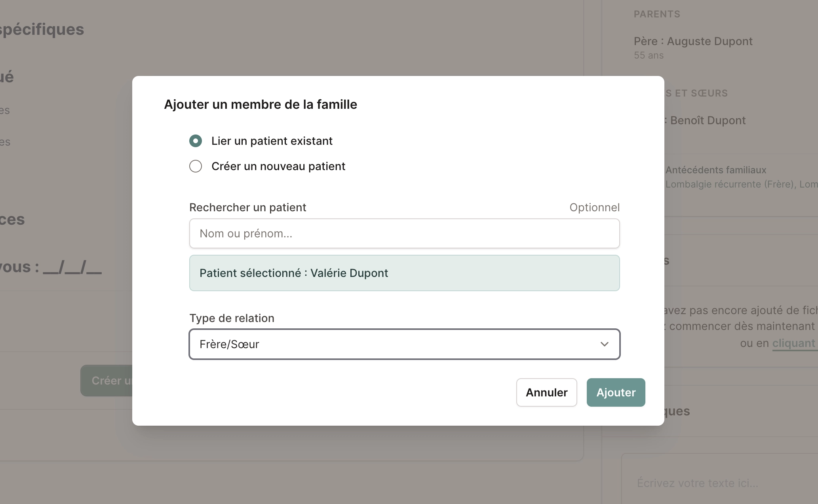
Task: Click "Père : Auguste Dupont" in the Parents panel
Action: click(694, 41)
